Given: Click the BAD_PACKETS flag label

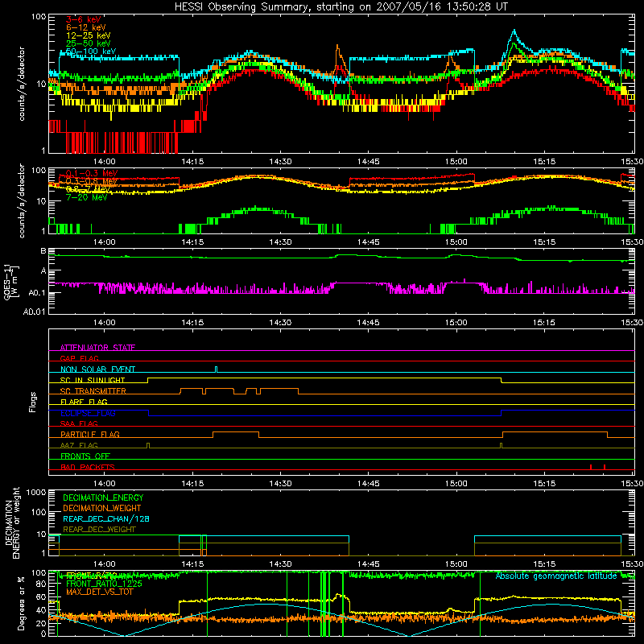Looking at the screenshot, I should coord(88,467).
